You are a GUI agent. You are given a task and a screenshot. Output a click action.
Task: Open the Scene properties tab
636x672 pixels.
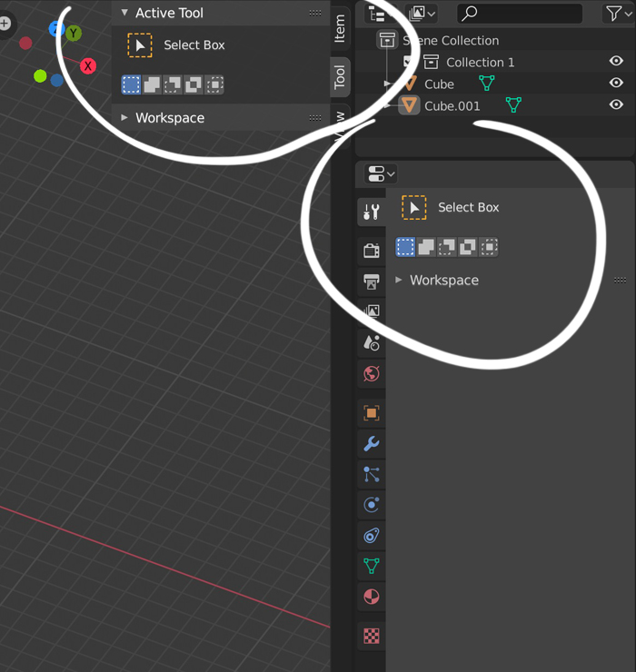pos(372,343)
